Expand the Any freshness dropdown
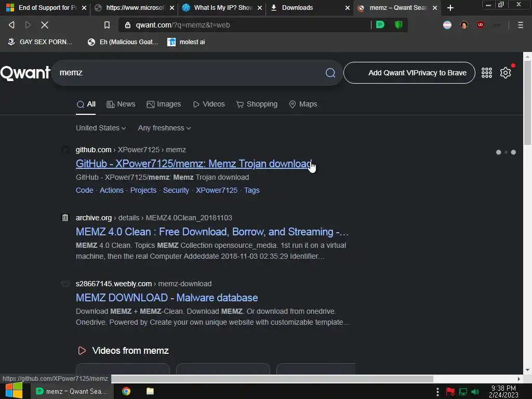This screenshot has width=532, height=399. click(164, 128)
